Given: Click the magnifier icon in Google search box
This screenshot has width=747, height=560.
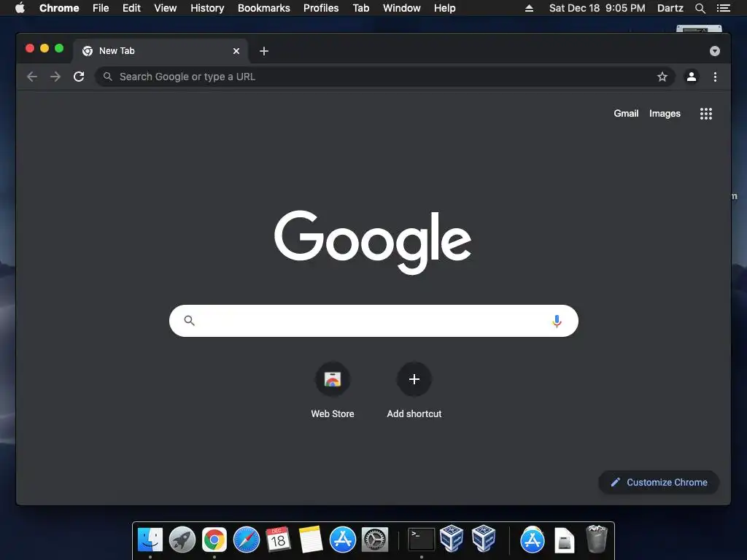Looking at the screenshot, I should point(189,321).
